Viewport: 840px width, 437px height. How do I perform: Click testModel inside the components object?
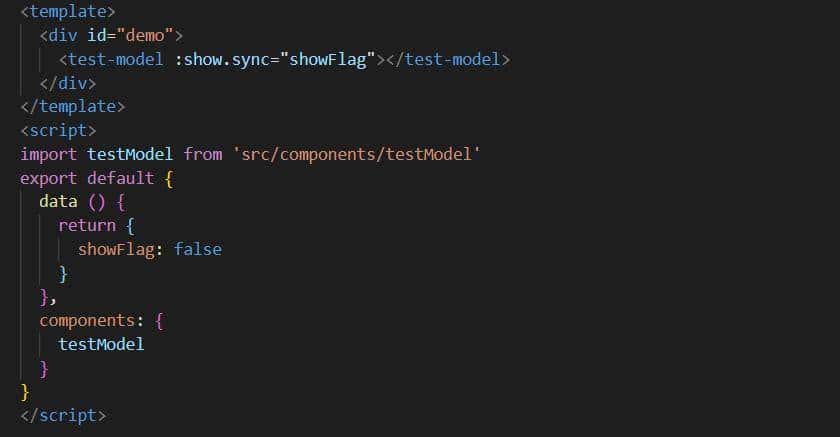(x=101, y=344)
